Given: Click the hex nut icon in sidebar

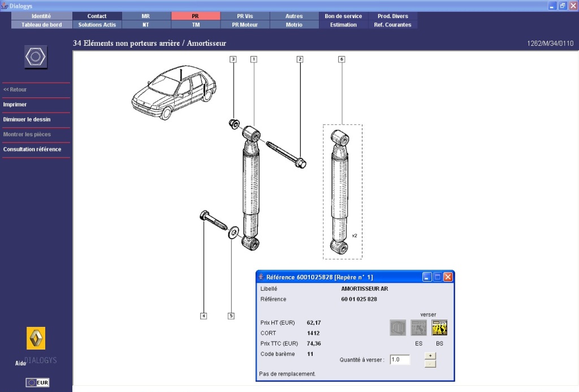Looking at the screenshot, I should coord(36,58).
